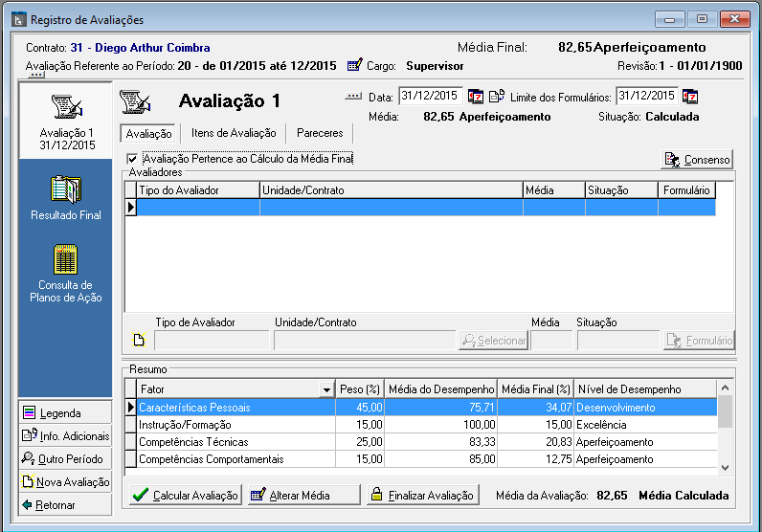Open calendar for Limite dos Formulários
Image resolution: width=762 pixels, height=532 pixels.
click(690, 96)
